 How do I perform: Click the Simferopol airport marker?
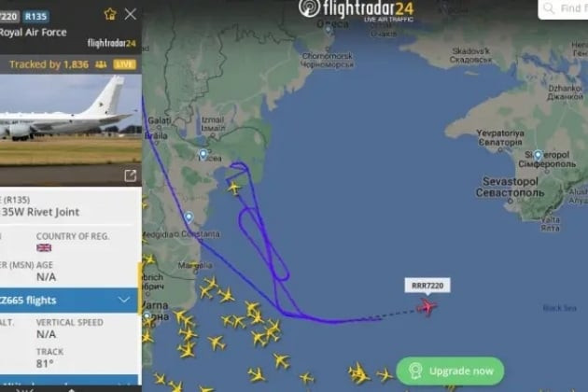pos(539,155)
